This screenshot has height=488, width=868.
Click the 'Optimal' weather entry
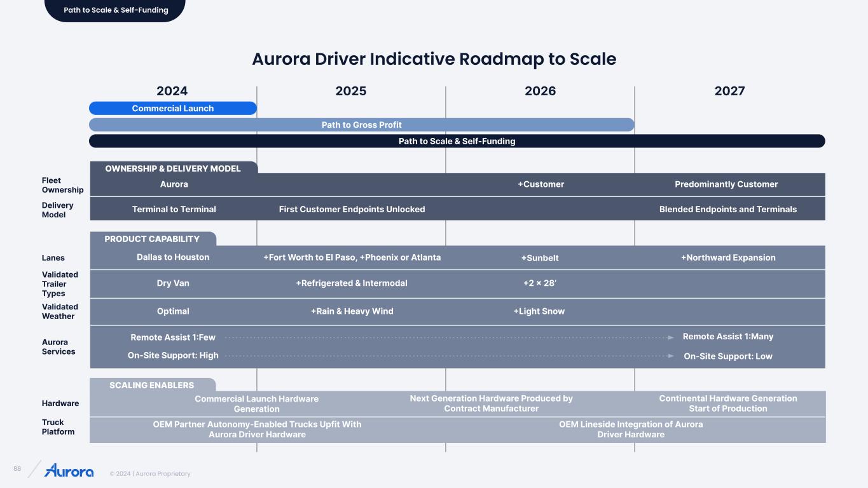(x=173, y=311)
